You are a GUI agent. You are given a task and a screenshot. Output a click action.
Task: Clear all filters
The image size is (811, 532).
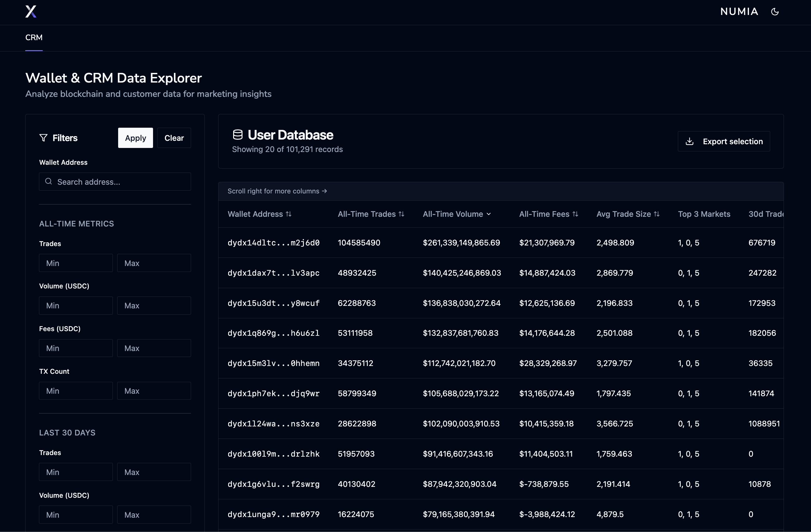(174, 138)
